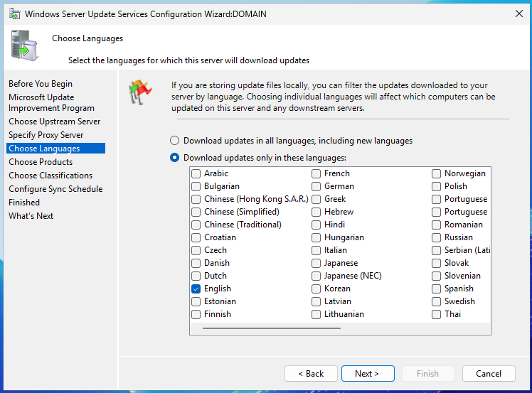The height and width of the screenshot is (393, 532).
Task: Open the Choose Classifications step
Action: point(50,176)
